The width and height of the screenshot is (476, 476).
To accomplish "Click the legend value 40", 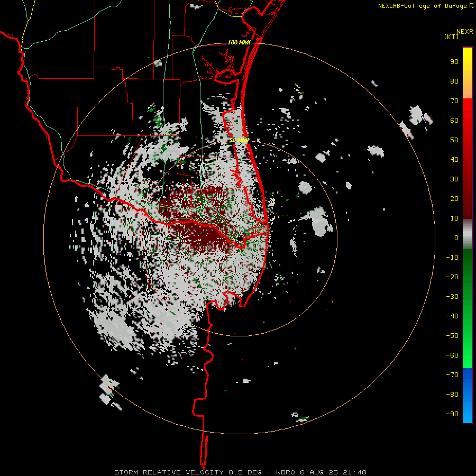I will [x=454, y=160].
